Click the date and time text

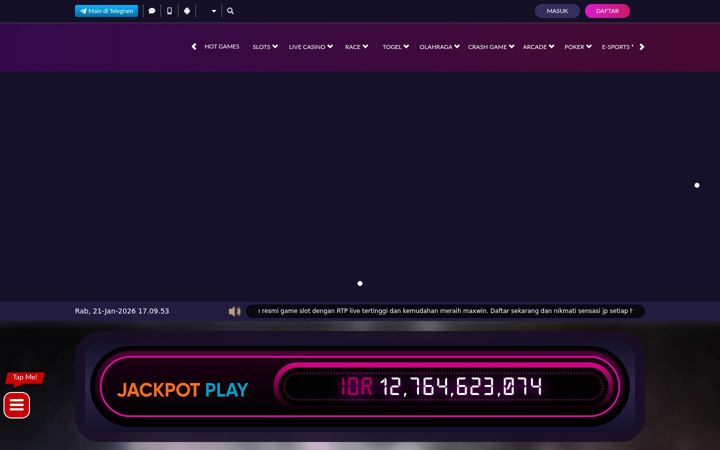point(122,311)
